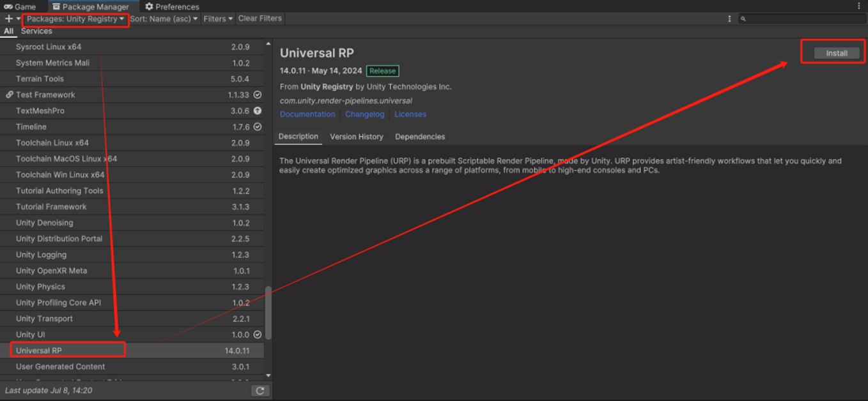Expand the Filters dropdown
868x401 pixels.
[x=218, y=19]
